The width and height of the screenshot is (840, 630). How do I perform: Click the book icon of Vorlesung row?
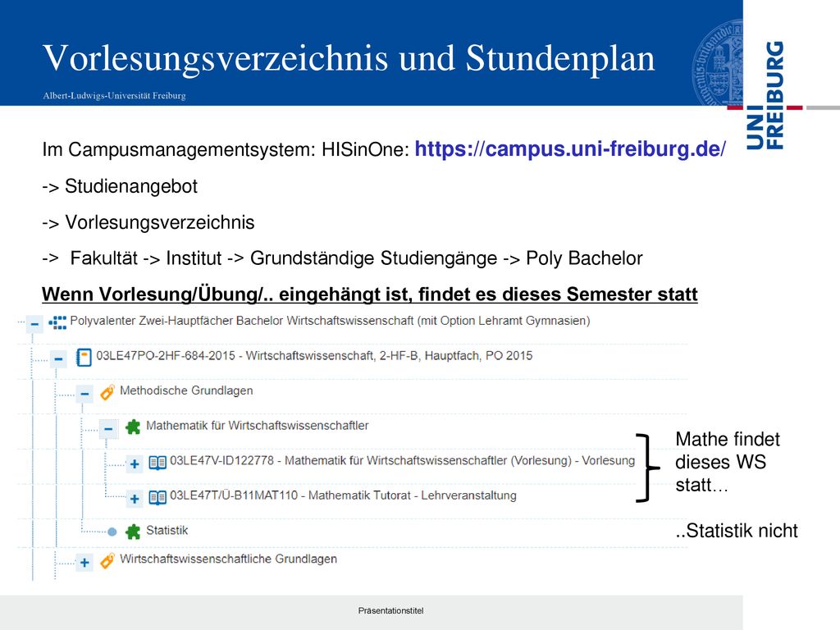tap(157, 463)
